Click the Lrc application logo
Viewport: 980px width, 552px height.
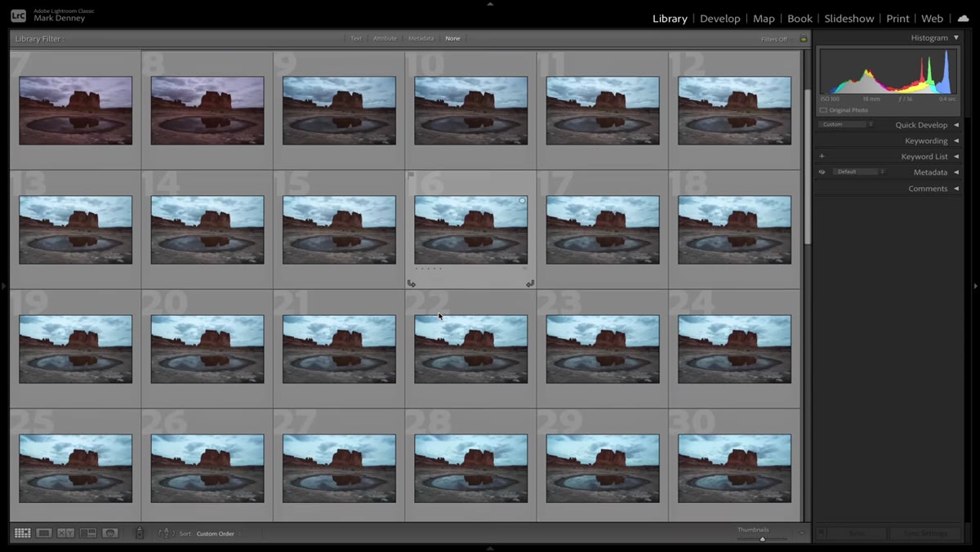pos(18,16)
